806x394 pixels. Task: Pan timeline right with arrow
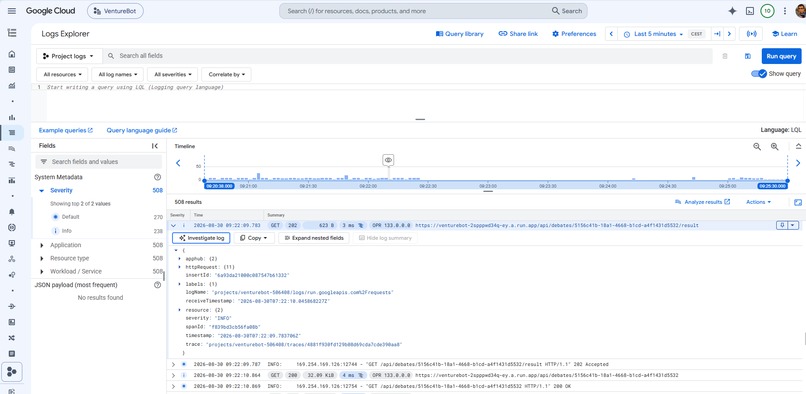(x=798, y=163)
